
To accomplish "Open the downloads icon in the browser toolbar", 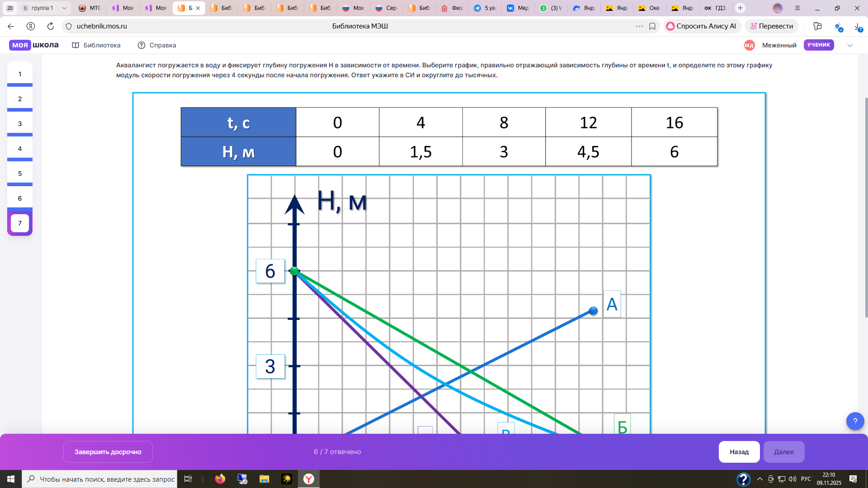I will pyautogui.click(x=858, y=27).
